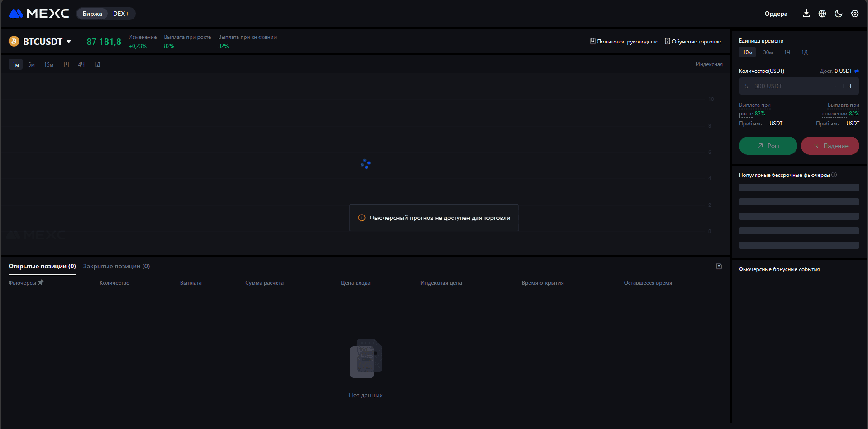The image size is (868, 429).
Task: Open the Ордера menu
Action: pyautogui.click(x=776, y=14)
